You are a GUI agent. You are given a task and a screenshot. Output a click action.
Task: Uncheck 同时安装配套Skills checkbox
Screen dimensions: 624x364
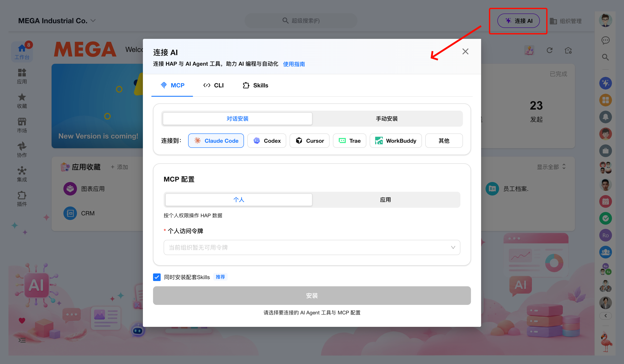coord(157,277)
